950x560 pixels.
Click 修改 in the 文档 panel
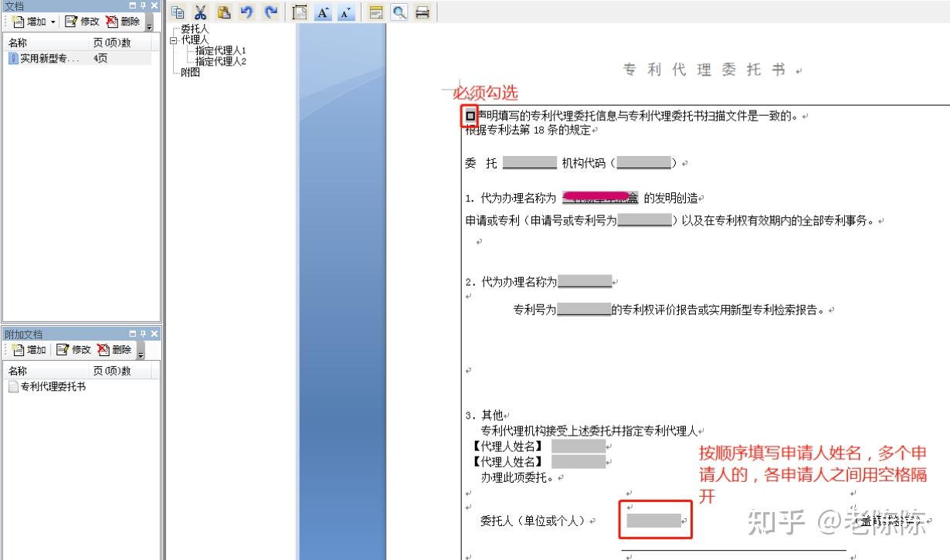82,22
